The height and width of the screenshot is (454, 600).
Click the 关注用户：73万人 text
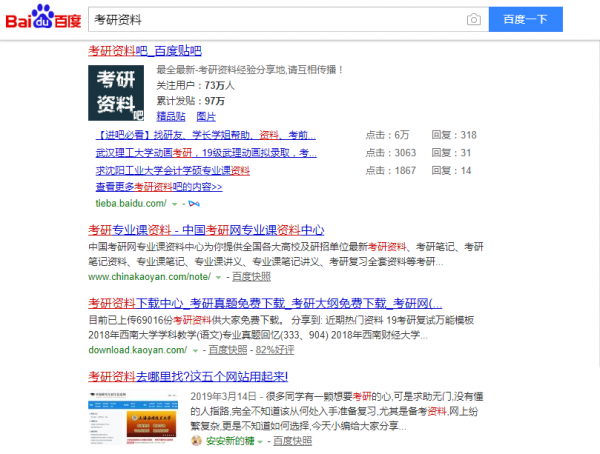[x=195, y=85]
